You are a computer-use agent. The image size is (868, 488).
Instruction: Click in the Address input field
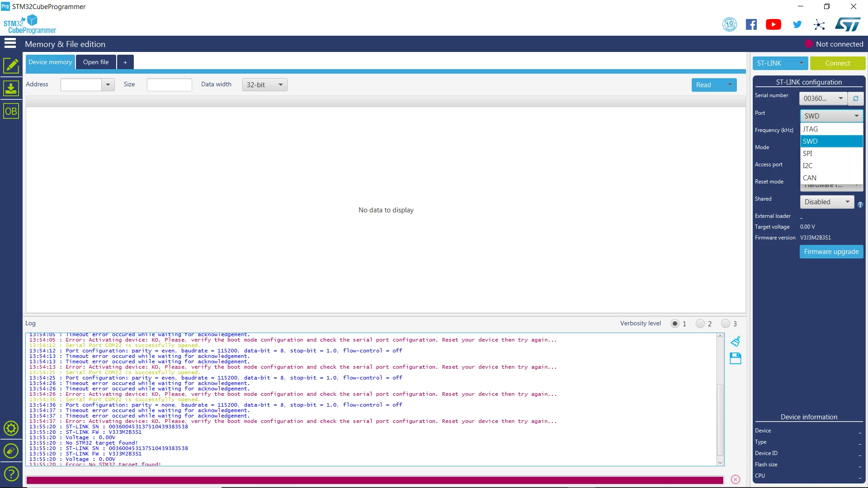(x=81, y=85)
